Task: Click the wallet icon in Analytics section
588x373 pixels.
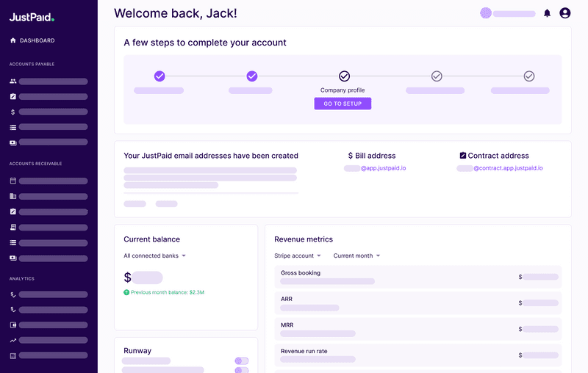Action: 13,325
